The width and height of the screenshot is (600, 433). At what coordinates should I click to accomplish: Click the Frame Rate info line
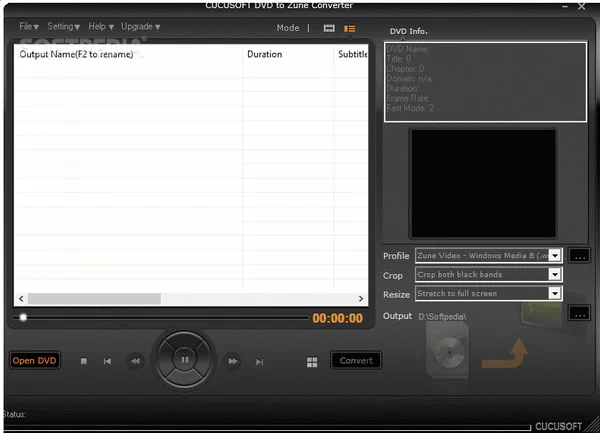pyautogui.click(x=408, y=98)
